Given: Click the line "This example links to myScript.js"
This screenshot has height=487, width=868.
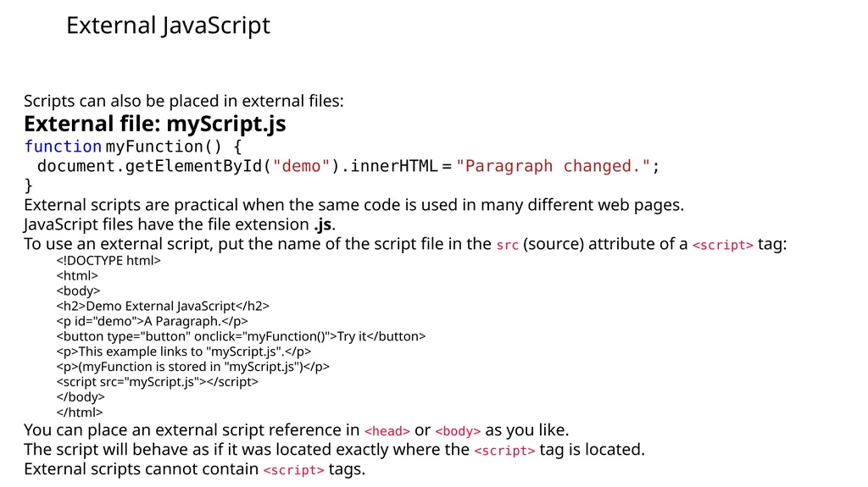Looking at the screenshot, I should point(183,351).
